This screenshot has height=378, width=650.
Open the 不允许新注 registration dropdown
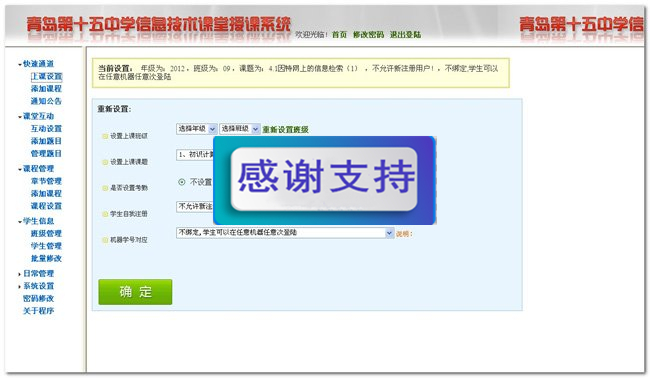195,206
